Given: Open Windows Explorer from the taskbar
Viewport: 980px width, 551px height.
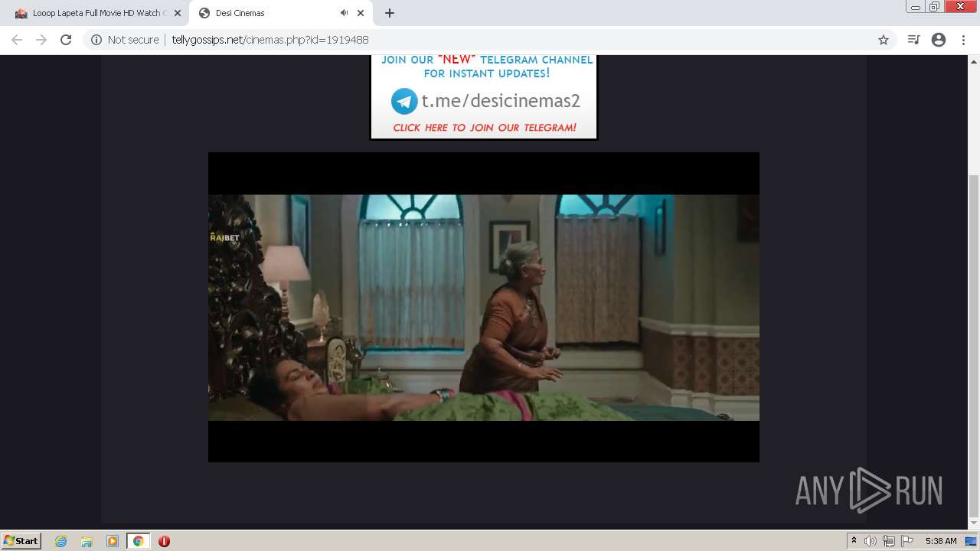Looking at the screenshot, I should click(87, 541).
